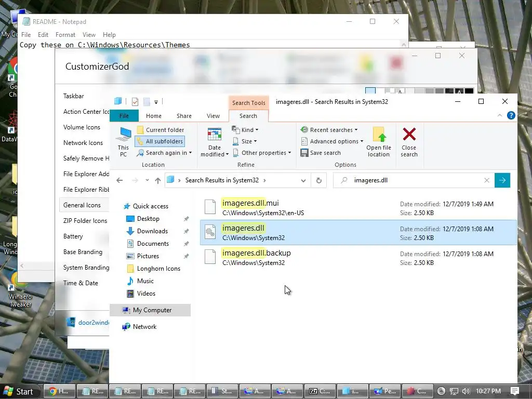Select Battery in CustomizerGod sidebar
This screenshot has height=399, width=532.
pos(73,236)
